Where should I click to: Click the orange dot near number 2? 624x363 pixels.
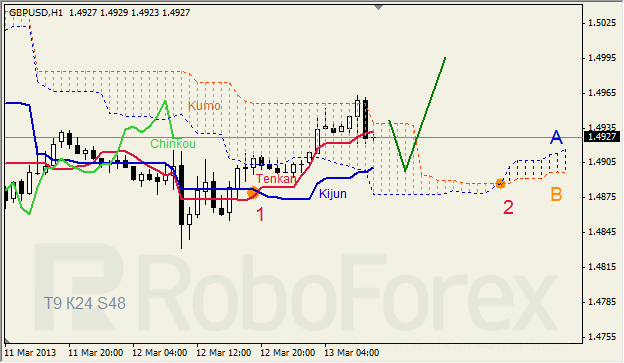tap(500, 184)
